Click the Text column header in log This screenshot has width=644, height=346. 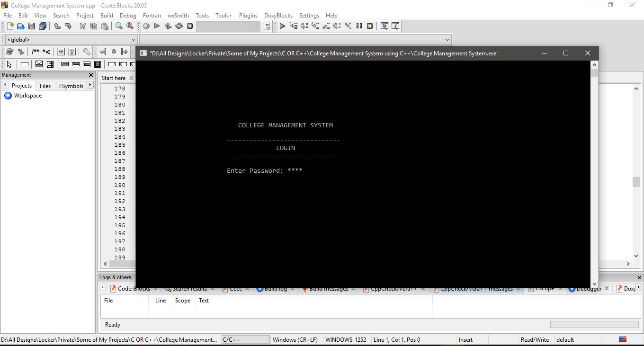click(x=204, y=301)
